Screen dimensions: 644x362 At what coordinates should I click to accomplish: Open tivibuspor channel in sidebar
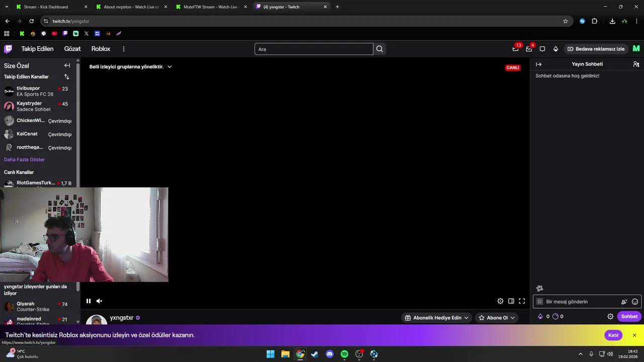(38, 91)
